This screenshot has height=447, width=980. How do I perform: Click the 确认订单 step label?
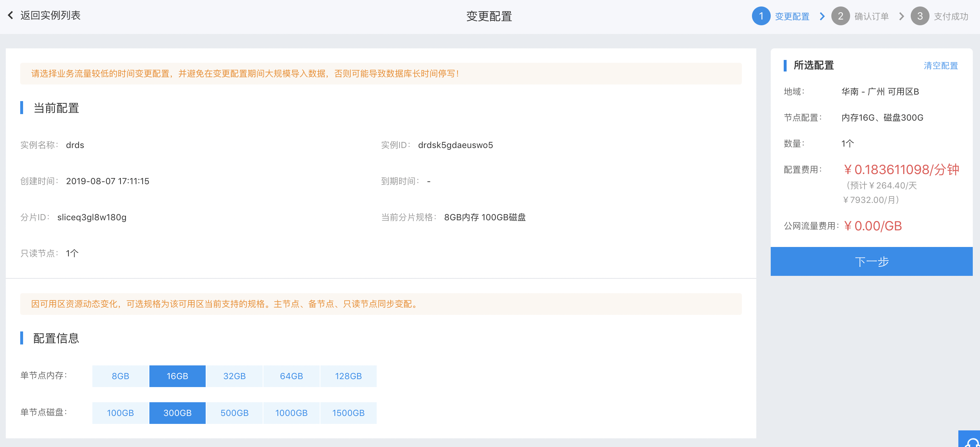[871, 16]
